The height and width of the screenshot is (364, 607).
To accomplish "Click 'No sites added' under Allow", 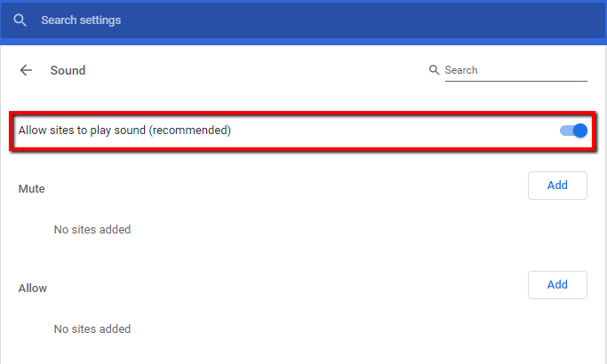I will [92, 328].
